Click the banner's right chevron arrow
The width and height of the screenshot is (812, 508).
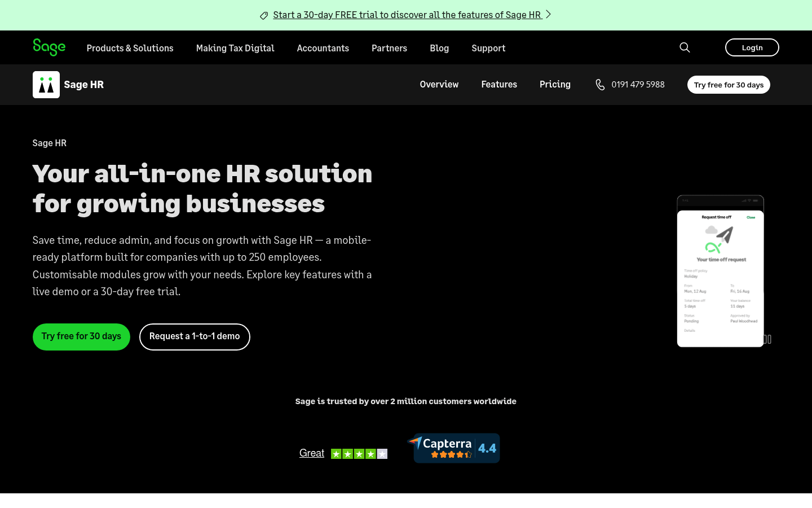548,15
